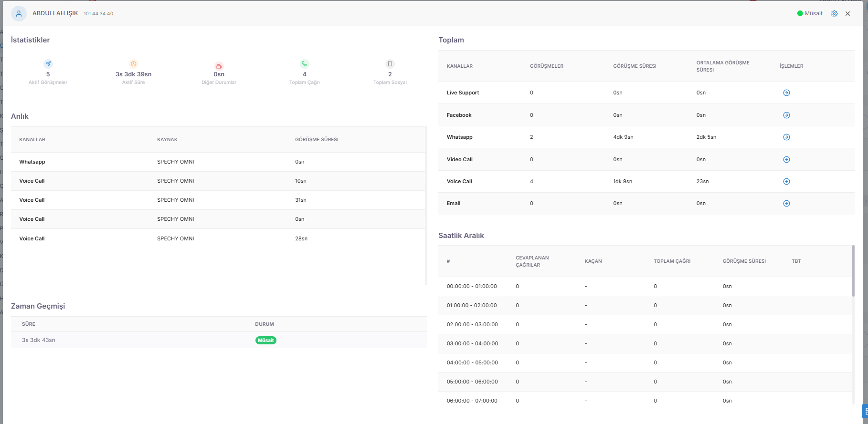Click the 23sn average duration cell
Screen dimensions: 868x424
click(702, 181)
